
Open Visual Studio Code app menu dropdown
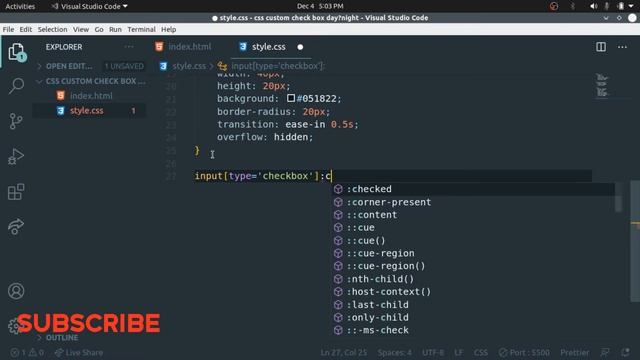pos(90,6)
